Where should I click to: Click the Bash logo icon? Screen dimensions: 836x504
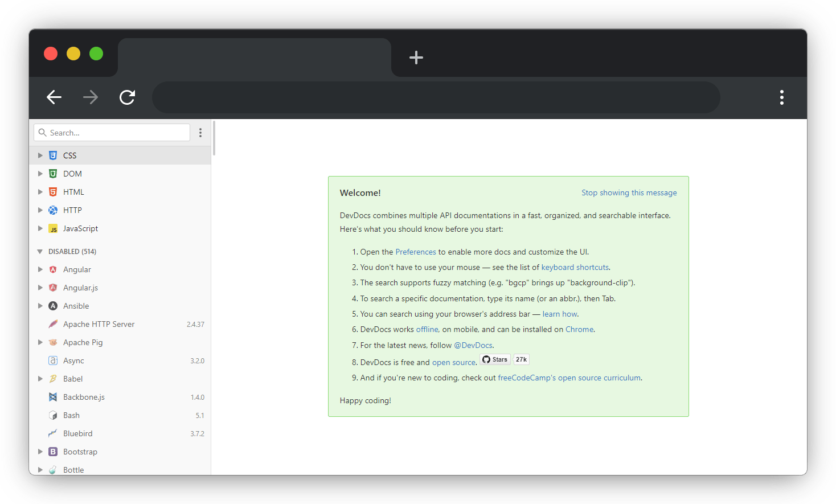coord(53,415)
